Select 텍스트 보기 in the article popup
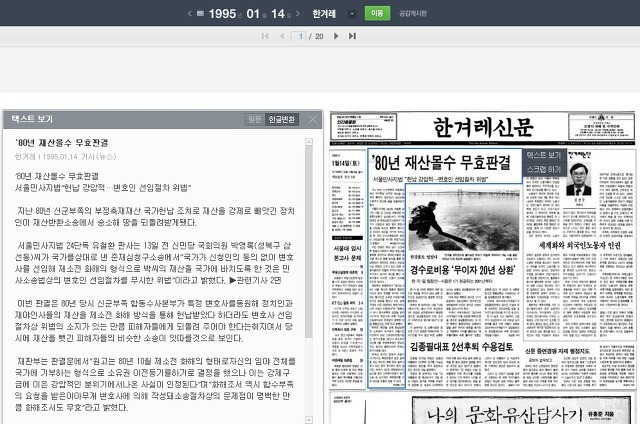The height and width of the screenshot is (424, 640). pos(544,155)
